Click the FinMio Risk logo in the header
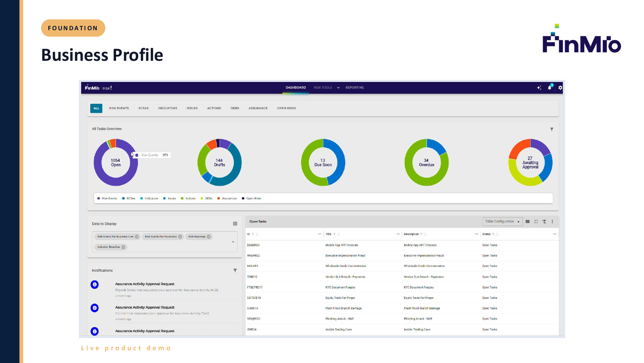The image size is (644, 363). coord(98,88)
